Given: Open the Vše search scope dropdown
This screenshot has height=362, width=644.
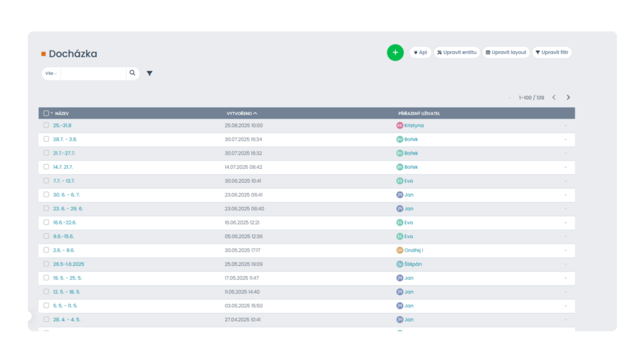Looking at the screenshot, I should tap(51, 74).
